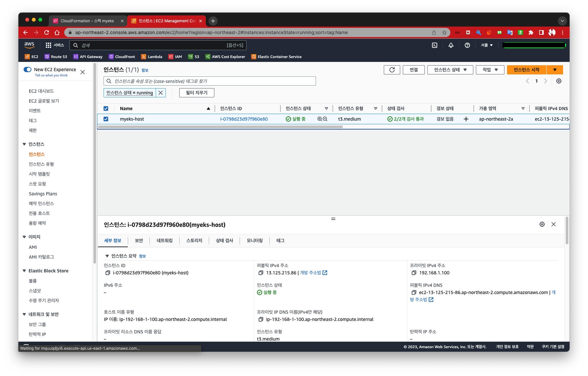Switch to the 네트워킹 tab
The image size is (588, 376).
165,241
